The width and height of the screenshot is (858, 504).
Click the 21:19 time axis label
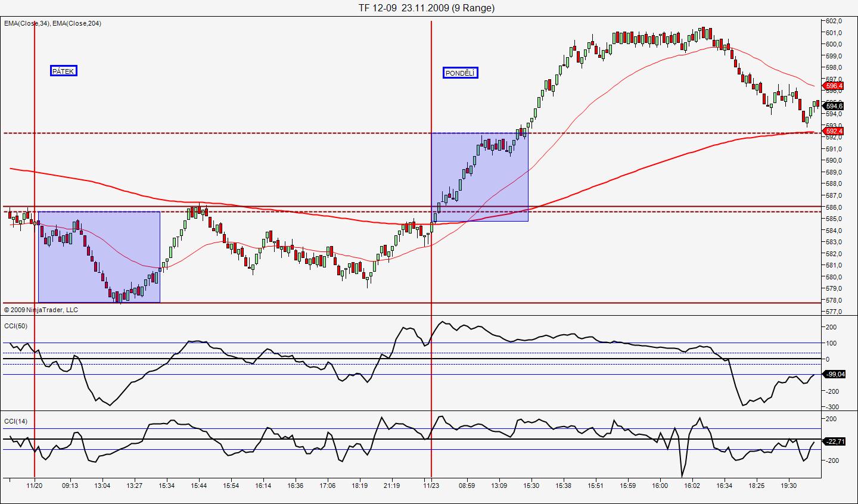[x=392, y=486]
